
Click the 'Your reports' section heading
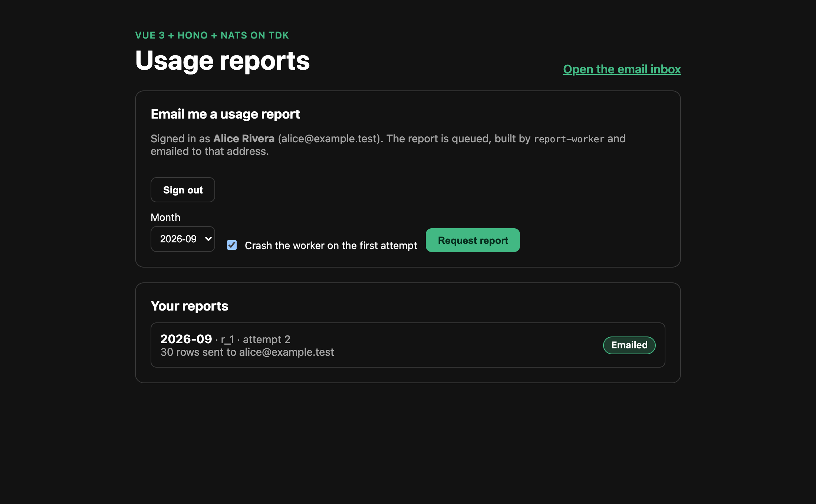tap(190, 306)
